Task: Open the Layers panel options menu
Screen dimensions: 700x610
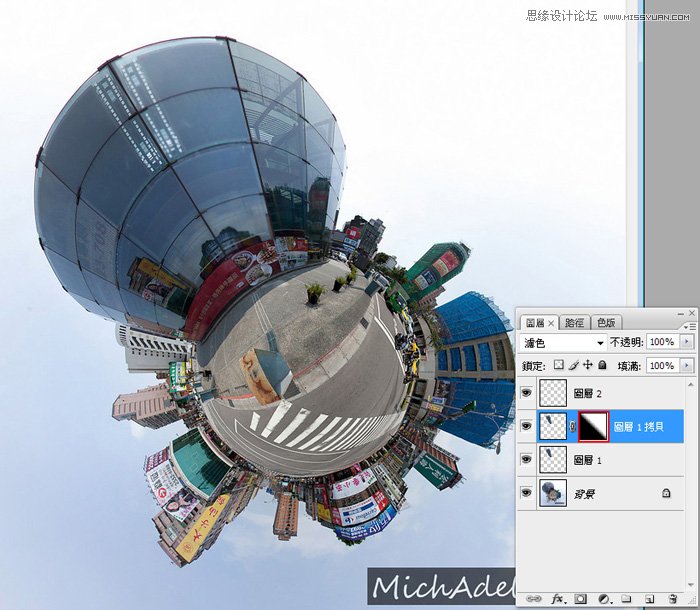Action: click(x=689, y=326)
